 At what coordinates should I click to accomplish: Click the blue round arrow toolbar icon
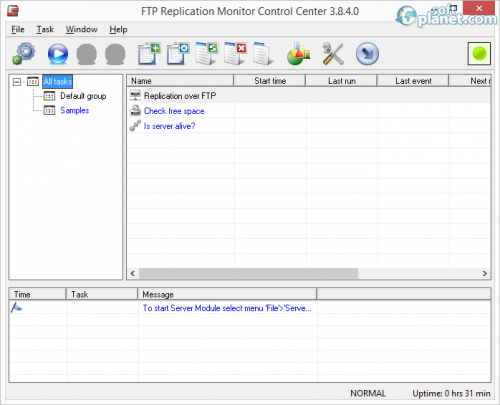pos(367,54)
